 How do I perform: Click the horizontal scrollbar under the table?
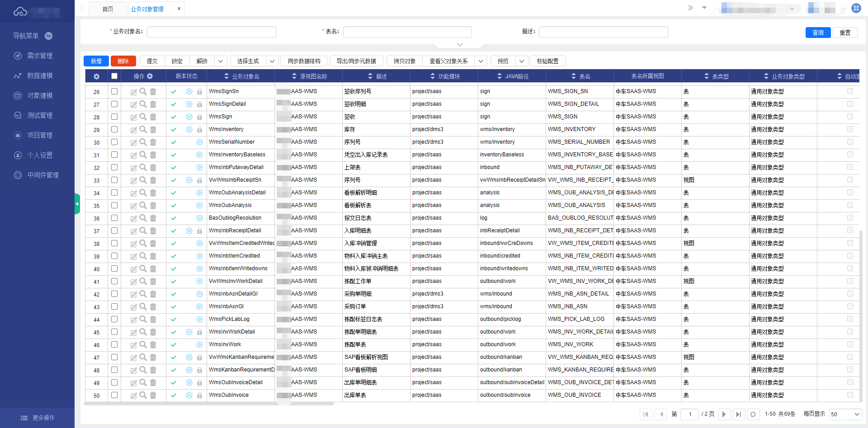209,404
